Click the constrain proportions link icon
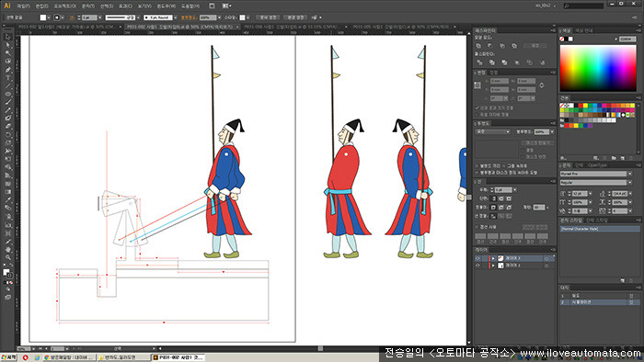Screen dimensions: 644x362 coord(542,85)
